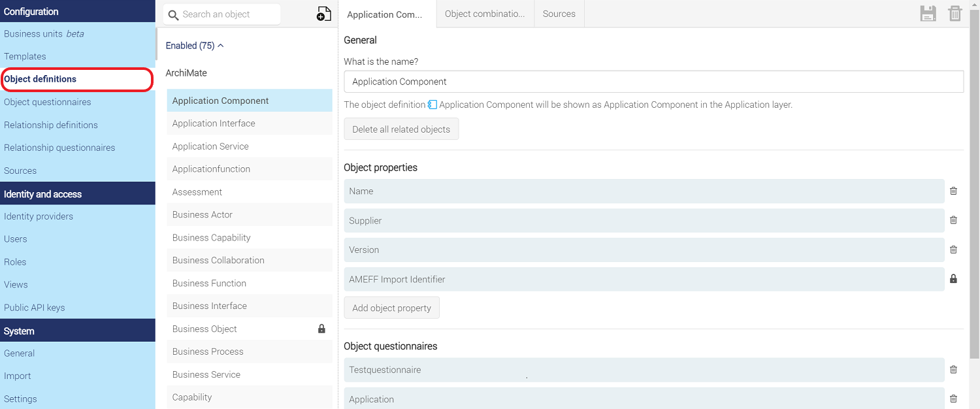Select Business Collaboration in list

[250, 260]
